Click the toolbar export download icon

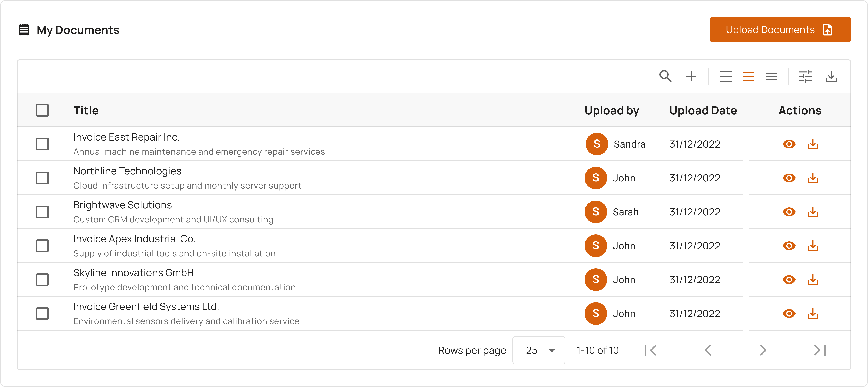point(831,76)
